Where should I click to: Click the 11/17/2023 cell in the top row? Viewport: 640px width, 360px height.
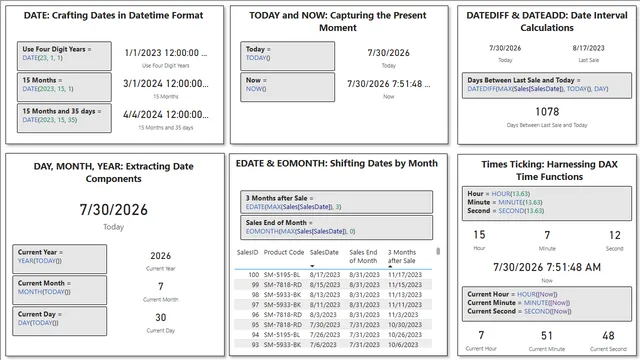click(405, 275)
